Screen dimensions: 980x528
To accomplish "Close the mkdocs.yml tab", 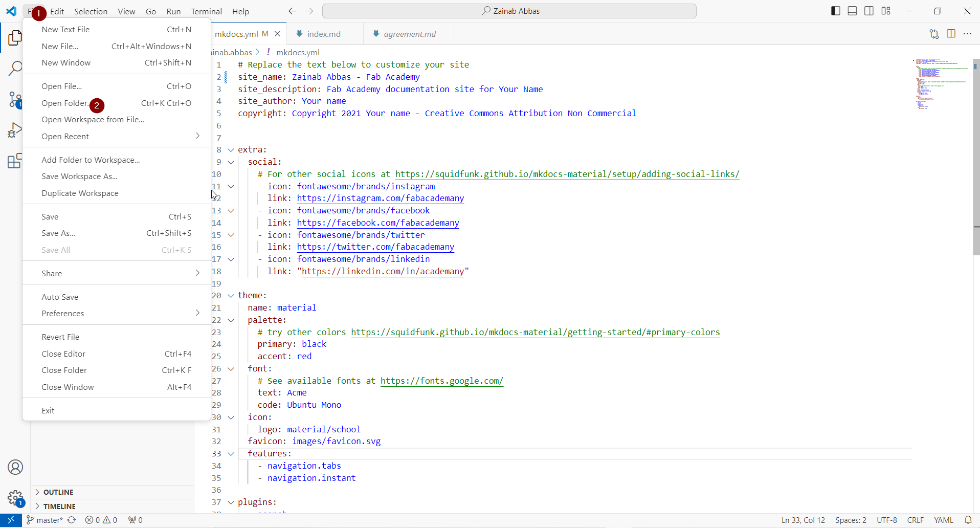I will [277, 34].
